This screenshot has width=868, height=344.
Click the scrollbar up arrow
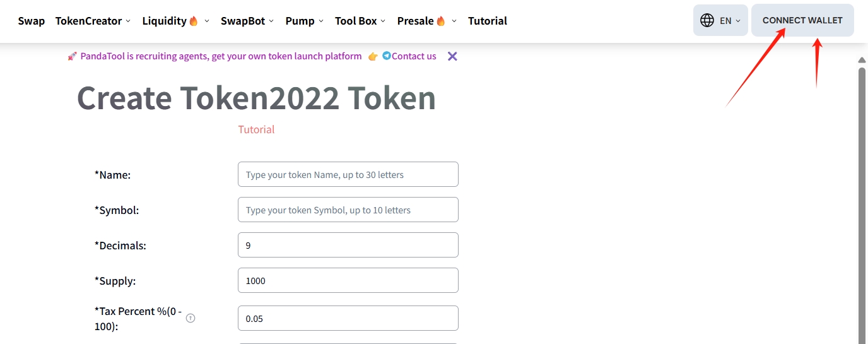coord(862,60)
